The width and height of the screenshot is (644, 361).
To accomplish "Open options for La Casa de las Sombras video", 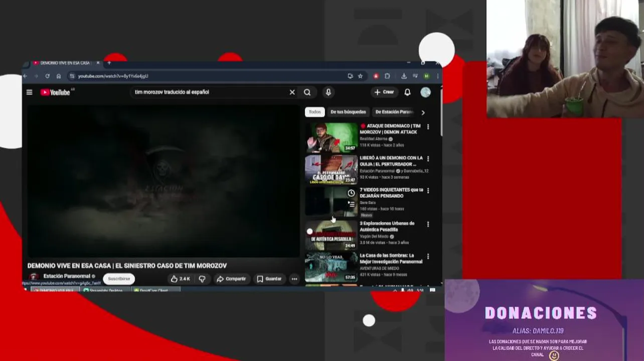I will [428, 256].
